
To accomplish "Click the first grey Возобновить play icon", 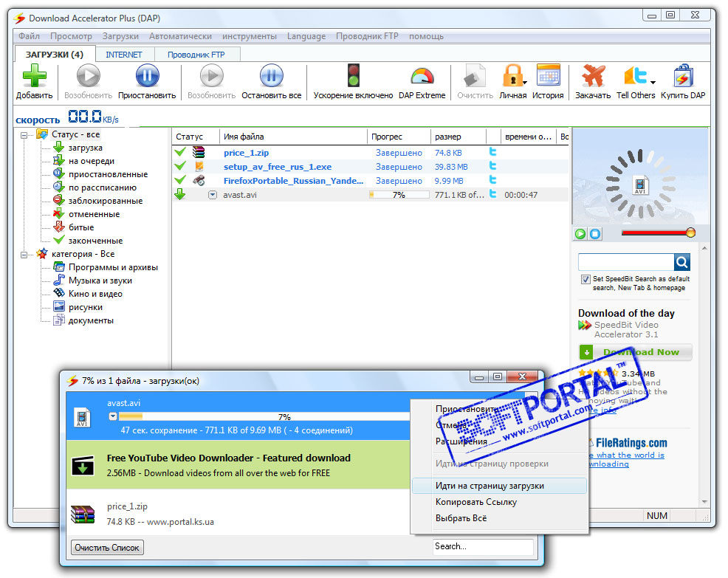I will pos(88,76).
